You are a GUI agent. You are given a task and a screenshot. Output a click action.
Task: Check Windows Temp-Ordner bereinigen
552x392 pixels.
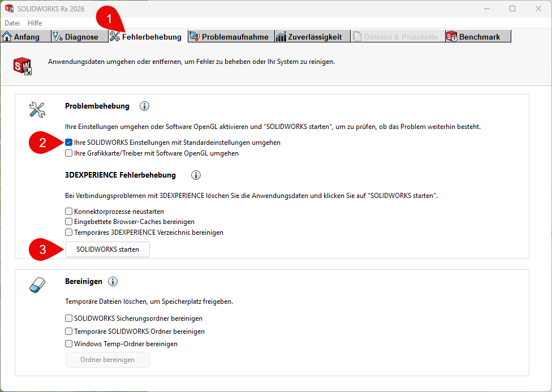(x=69, y=344)
